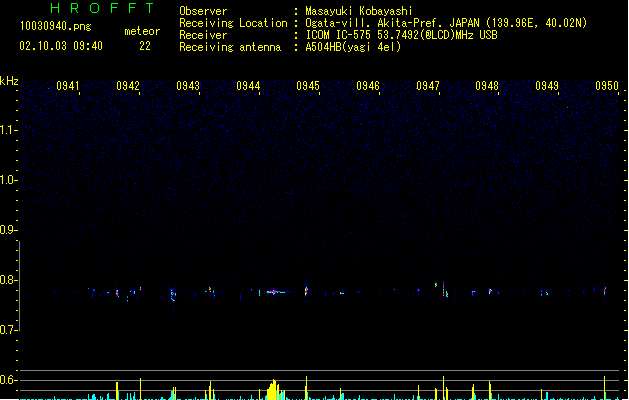Click the Ogata-vill. Akita-Pref. JAPAN location text

pos(446,23)
